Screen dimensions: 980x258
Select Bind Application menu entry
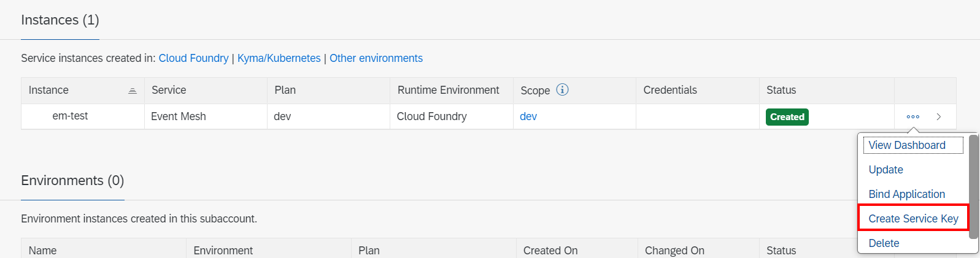tap(906, 194)
